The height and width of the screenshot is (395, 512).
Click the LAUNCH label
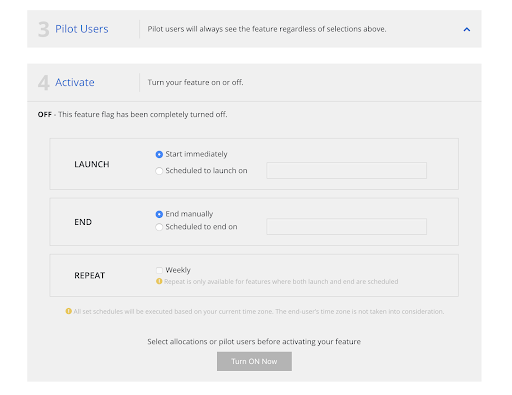tap(92, 164)
